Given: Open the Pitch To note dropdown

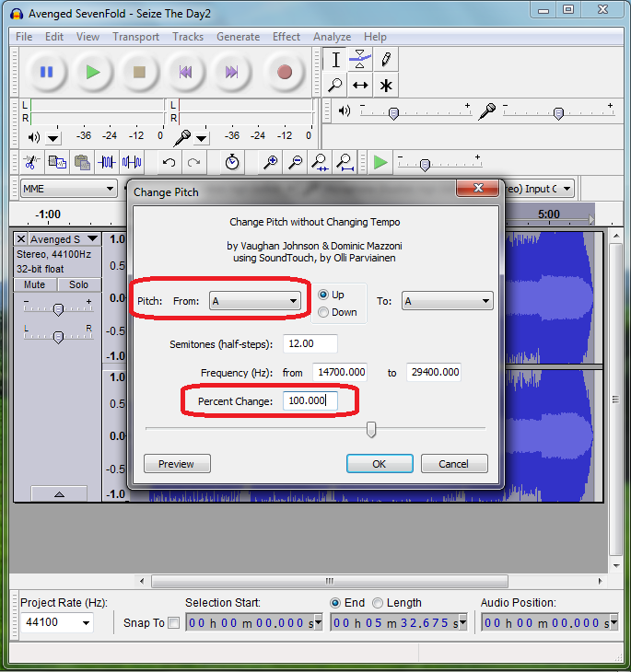Looking at the screenshot, I should (x=447, y=301).
